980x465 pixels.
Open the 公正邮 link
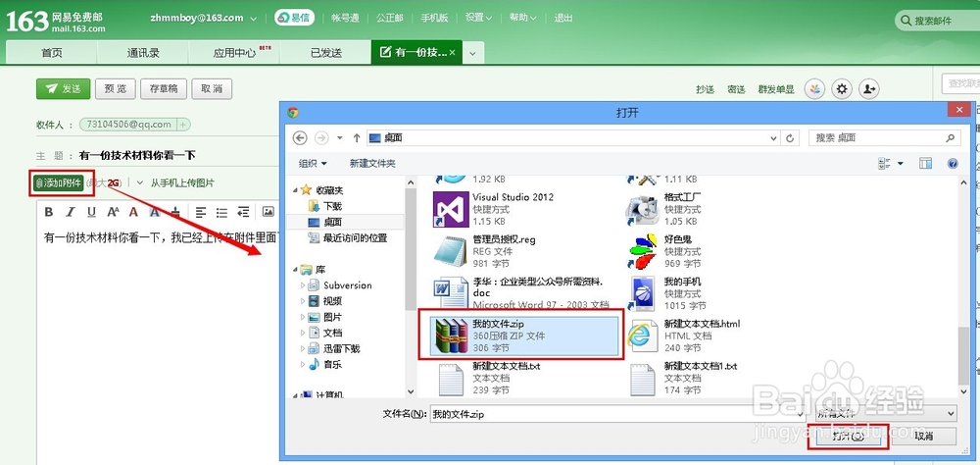(x=389, y=19)
